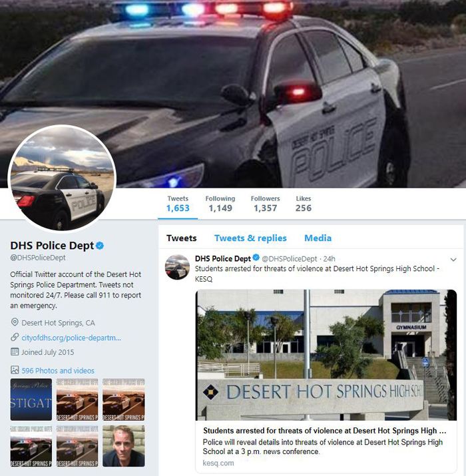Click the link chain icon beside cityofdhs.org

coord(15,337)
